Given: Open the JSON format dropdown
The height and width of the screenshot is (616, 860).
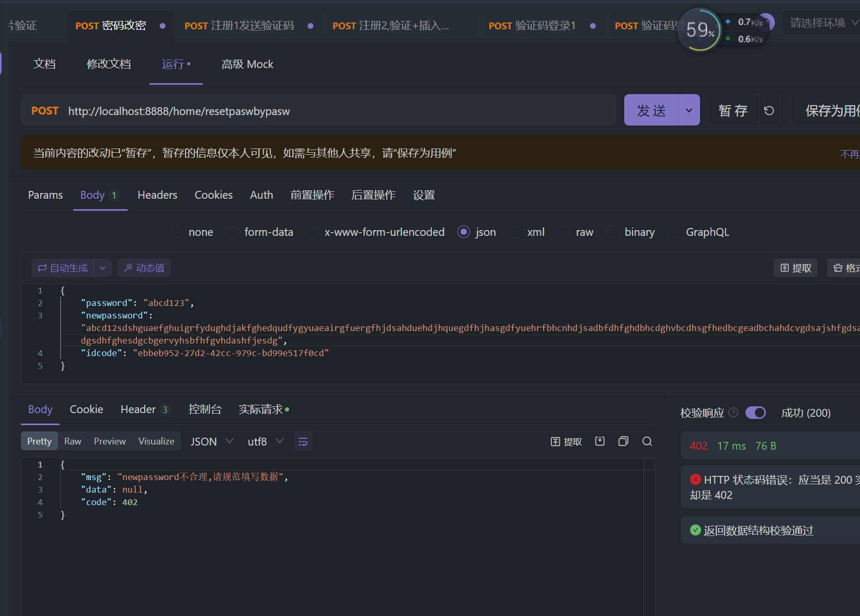Looking at the screenshot, I should (x=212, y=442).
